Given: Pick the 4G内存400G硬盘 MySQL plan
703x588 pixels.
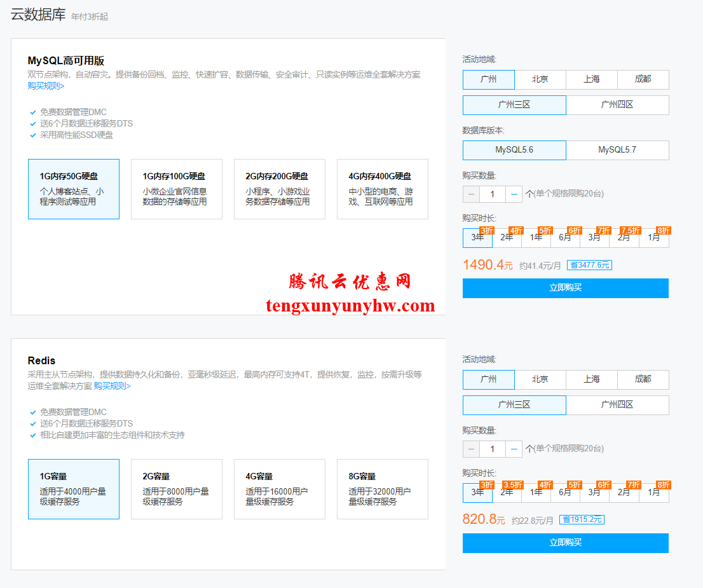Looking at the screenshot, I should pos(383,189).
